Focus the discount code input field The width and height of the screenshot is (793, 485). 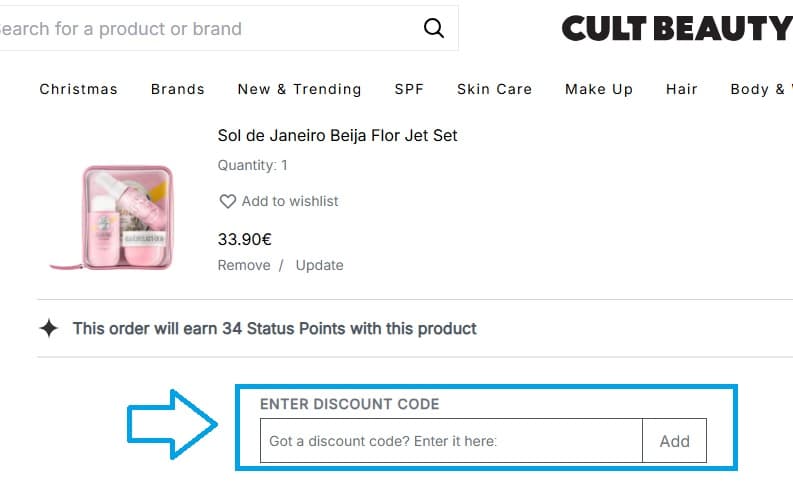pos(451,441)
